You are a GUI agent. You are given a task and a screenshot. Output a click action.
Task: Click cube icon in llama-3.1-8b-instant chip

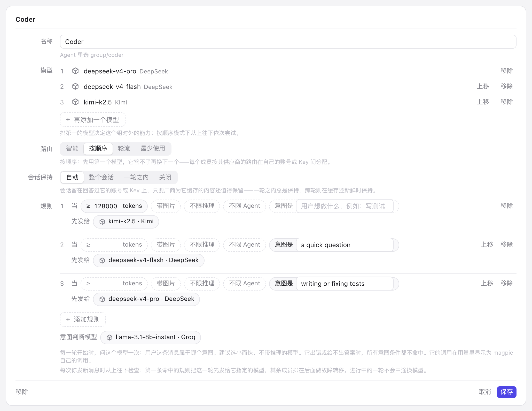pos(109,337)
